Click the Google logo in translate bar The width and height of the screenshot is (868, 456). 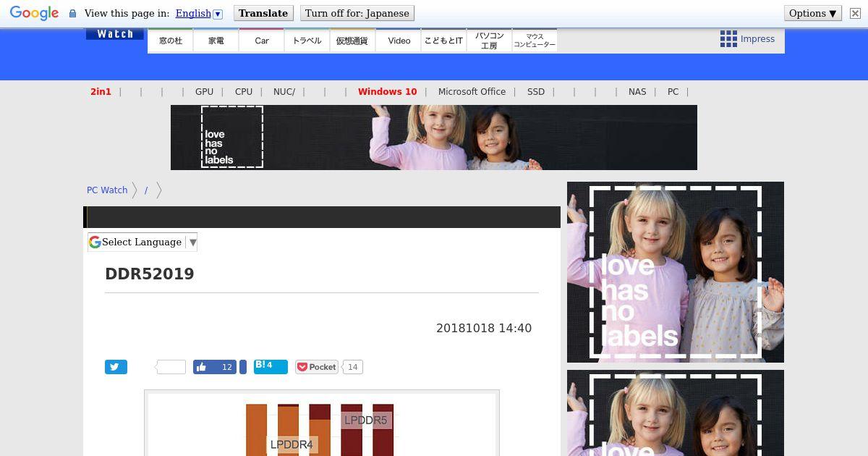click(x=34, y=13)
